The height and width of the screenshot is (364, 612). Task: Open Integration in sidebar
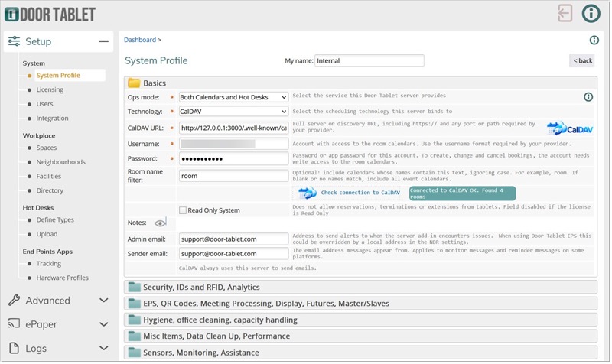click(52, 119)
